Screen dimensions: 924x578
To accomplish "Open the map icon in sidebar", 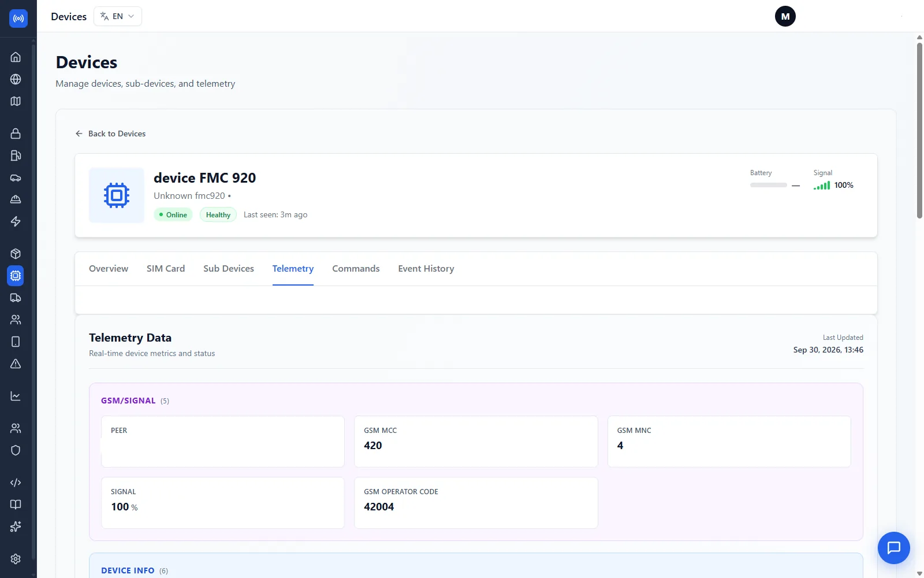I will tap(16, 101).
